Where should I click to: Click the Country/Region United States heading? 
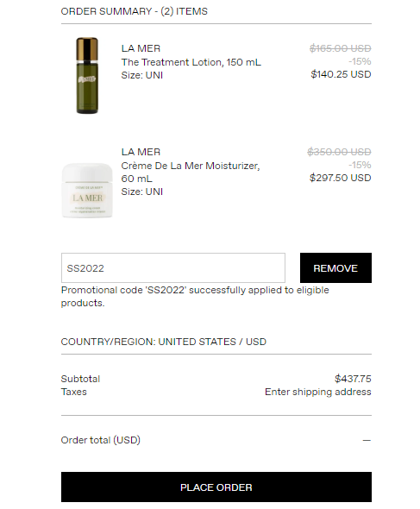(164, 342)
